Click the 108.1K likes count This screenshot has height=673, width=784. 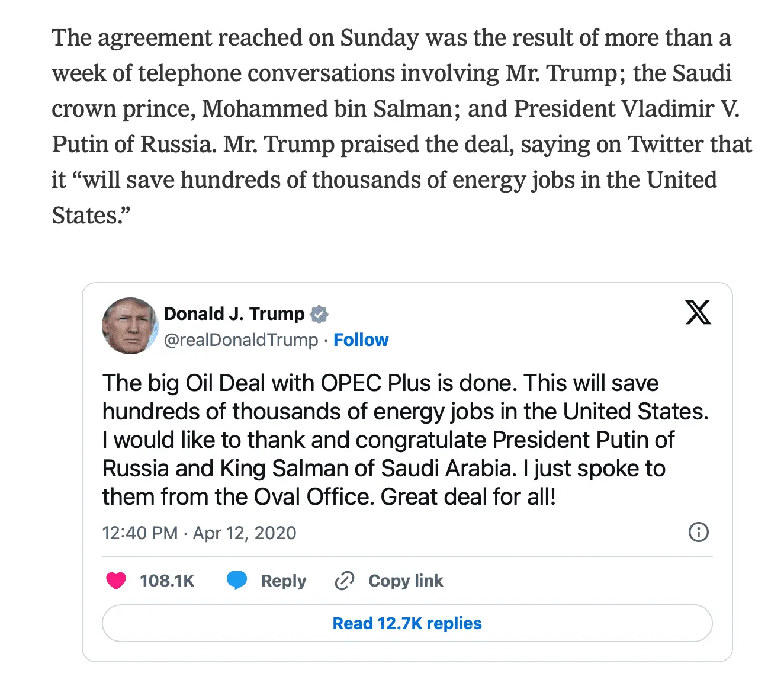[167, 581]
